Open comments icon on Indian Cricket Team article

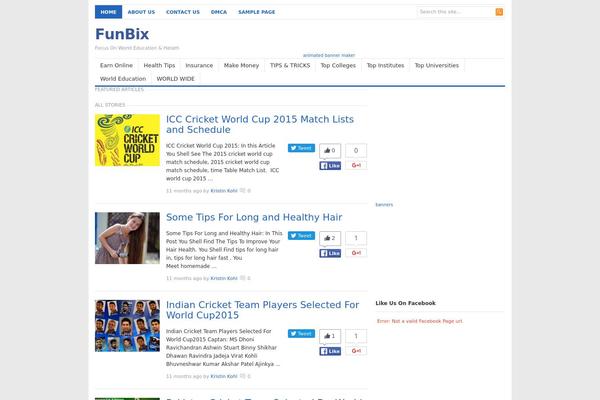(x=243, y=376)
